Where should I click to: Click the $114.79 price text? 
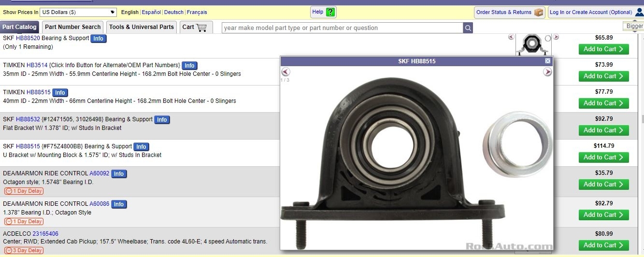pyautogui.click(x=604, y=146)
